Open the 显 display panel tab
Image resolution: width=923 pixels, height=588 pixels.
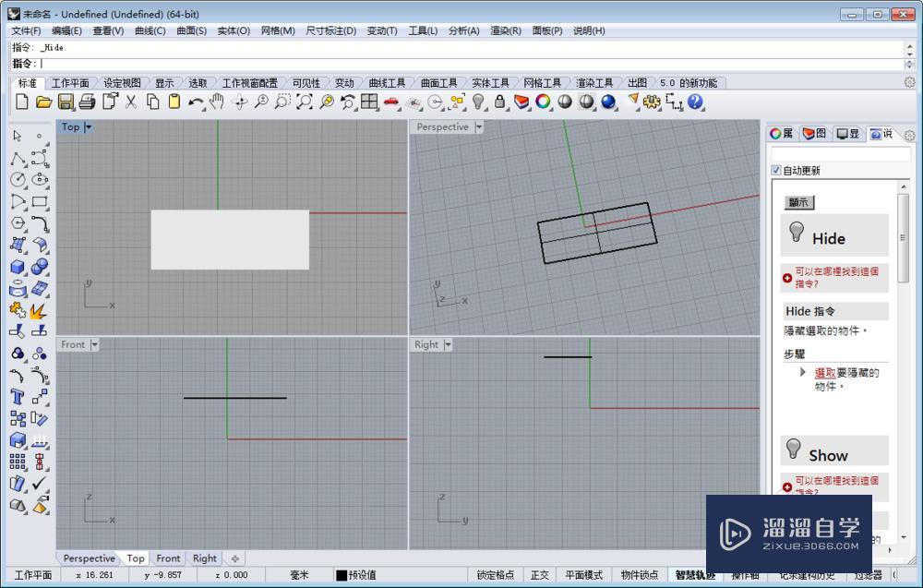tap(848, 134)
